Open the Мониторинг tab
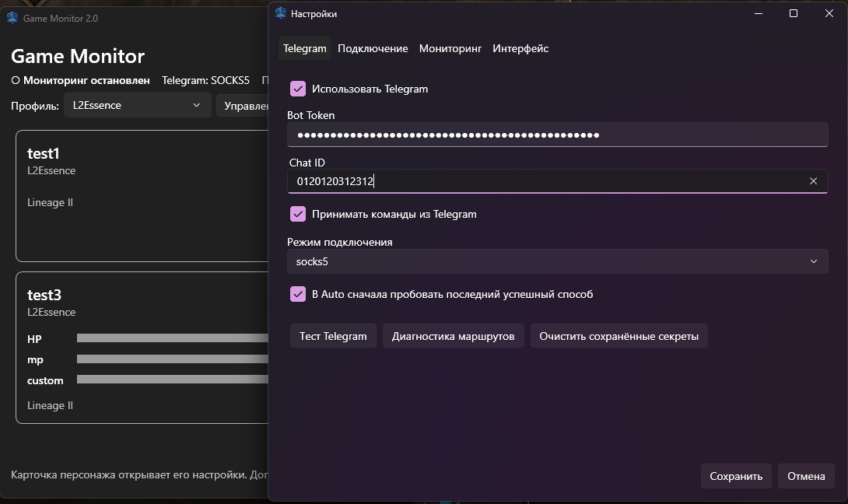Screen dimensions: 848x504 point(450,49)
